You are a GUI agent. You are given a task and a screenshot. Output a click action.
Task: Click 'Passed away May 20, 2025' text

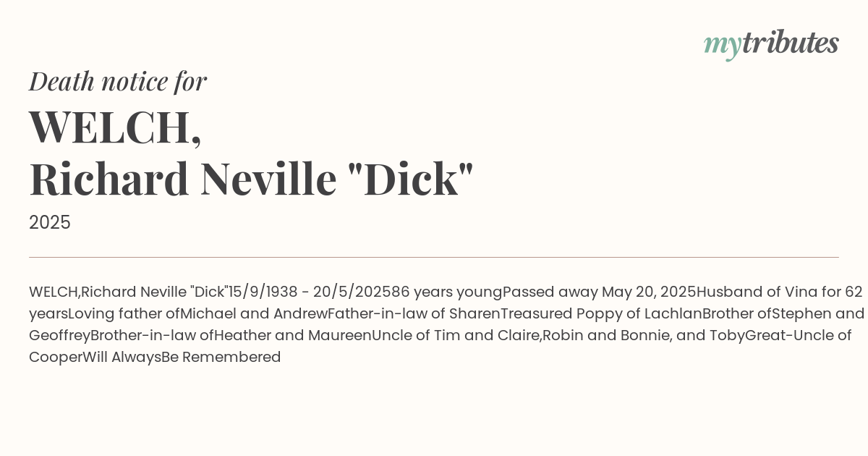tap(600, 292)
